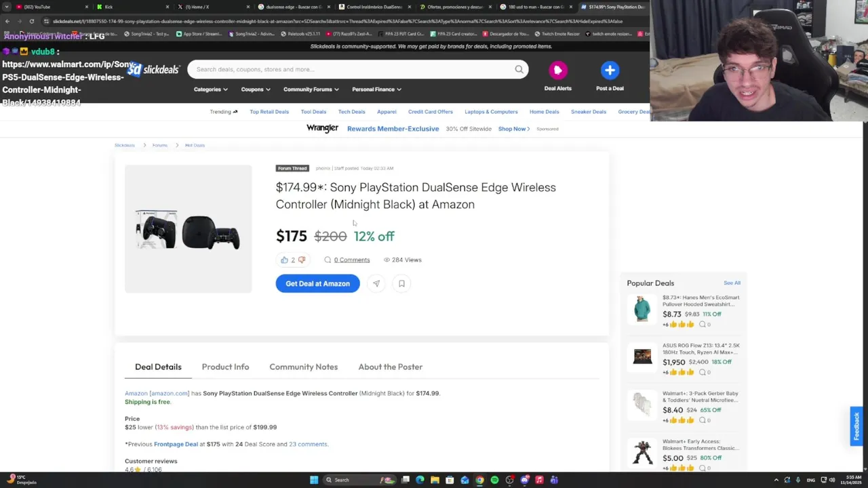The image size is (868, 488).
Task: Expand the Coupons dropdown
Action: point(256,89)
